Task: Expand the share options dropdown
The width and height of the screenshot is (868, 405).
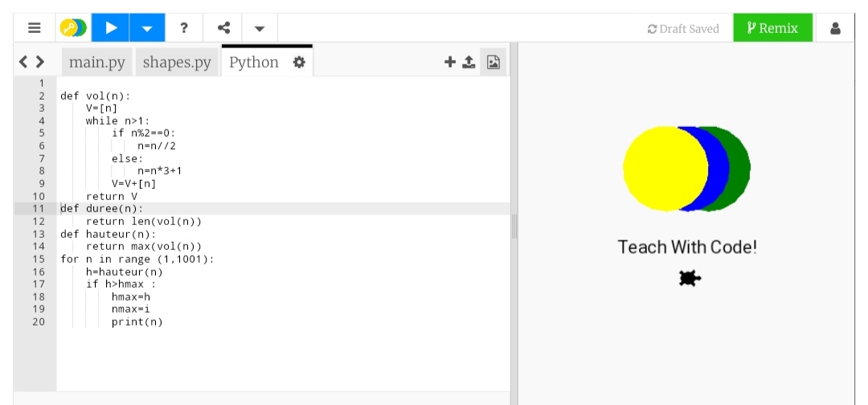Action: pyautogui.click(x=259, y=28)
